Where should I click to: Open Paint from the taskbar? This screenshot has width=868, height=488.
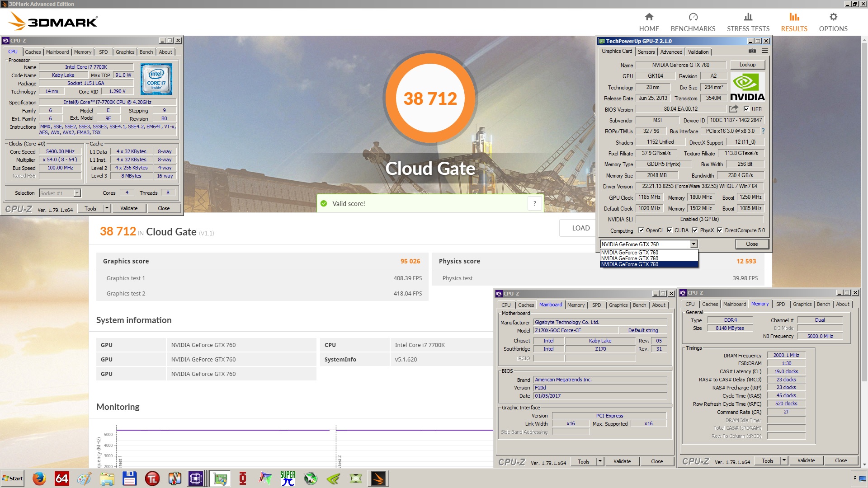pos(85,479)
